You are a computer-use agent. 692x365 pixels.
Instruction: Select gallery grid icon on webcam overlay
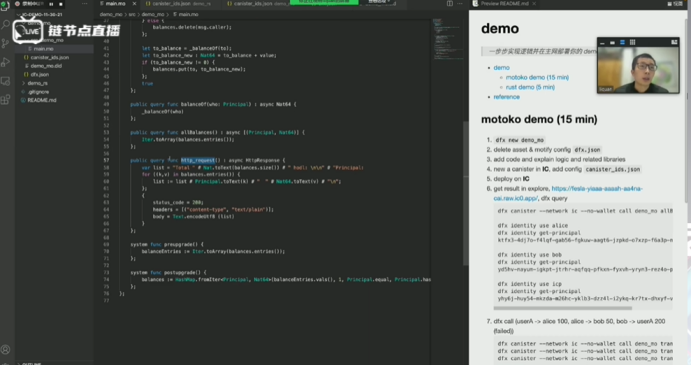click(x=632, y=42)
